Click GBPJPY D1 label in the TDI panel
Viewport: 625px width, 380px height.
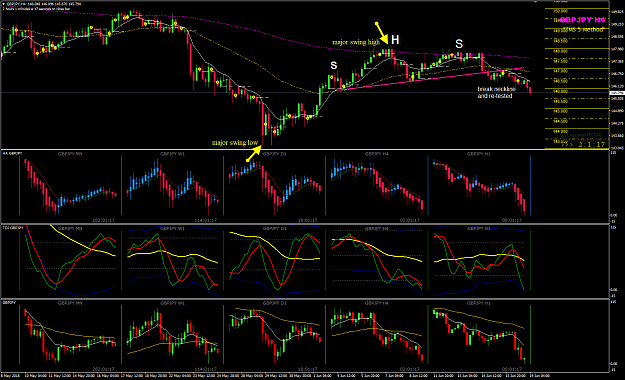(x=274, y=228)
